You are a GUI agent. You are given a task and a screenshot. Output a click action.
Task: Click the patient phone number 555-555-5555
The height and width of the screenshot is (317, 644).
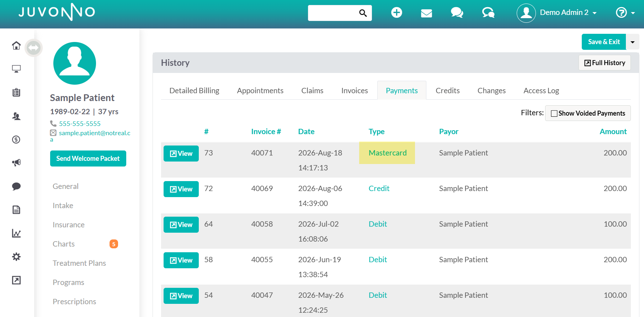pyautogui.click(x=80, y=123)
